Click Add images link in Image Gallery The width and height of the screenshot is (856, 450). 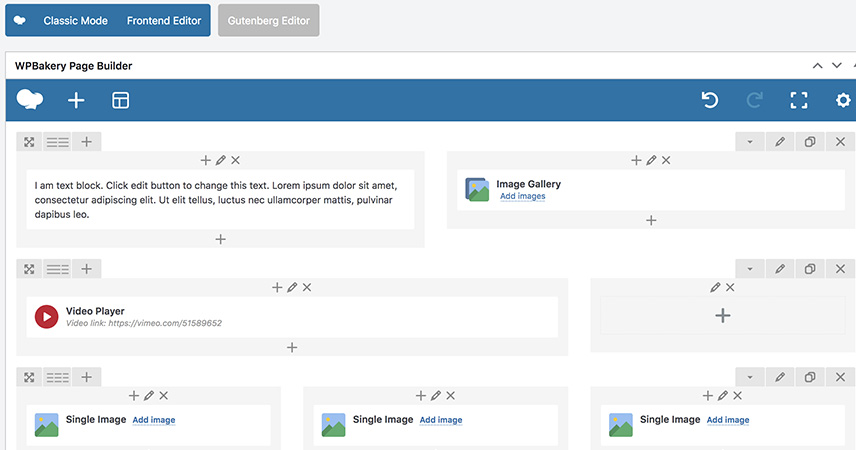(523, 197)
